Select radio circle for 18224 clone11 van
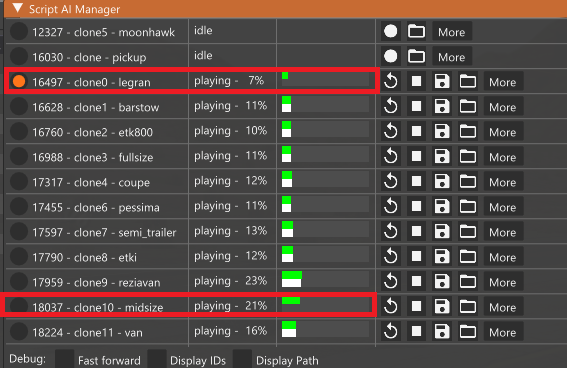Viewport: 567px width, 368px height. click(x=19, y=331)
